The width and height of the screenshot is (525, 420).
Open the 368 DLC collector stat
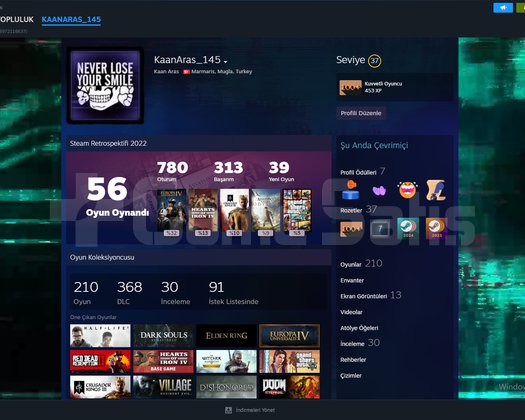(130, 292)
